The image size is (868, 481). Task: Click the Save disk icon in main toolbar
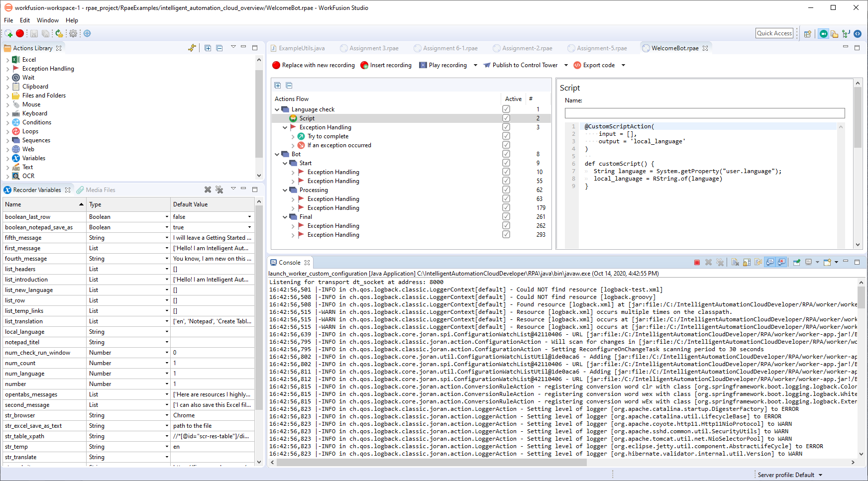tap(34, 33)
